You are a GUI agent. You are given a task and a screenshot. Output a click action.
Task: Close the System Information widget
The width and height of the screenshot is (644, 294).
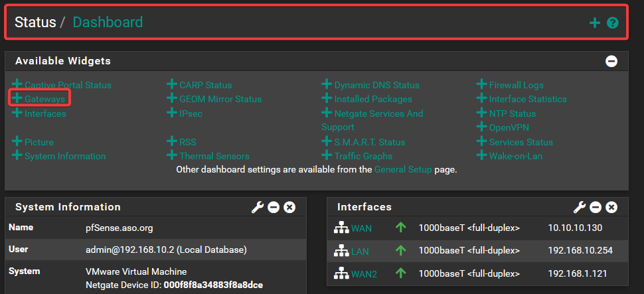[289, 207]
